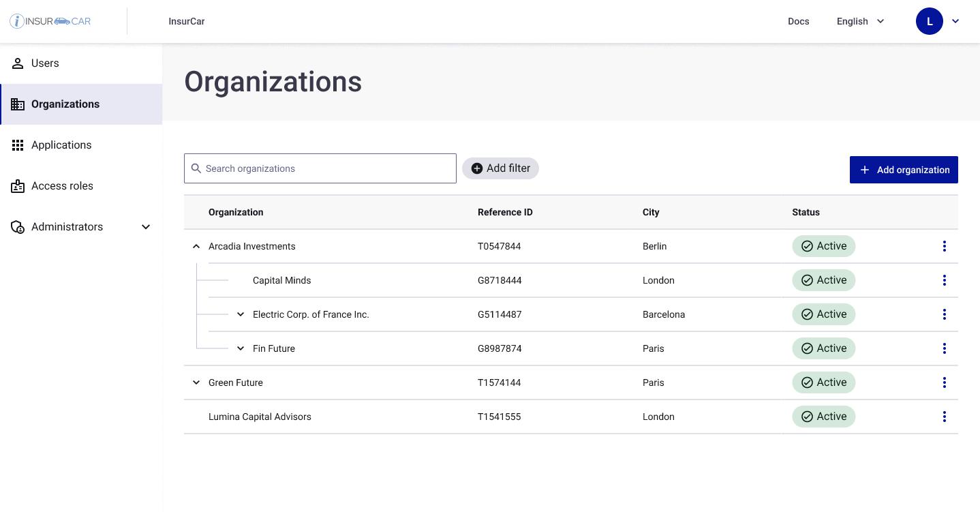Expand the Green Future organization row
This screenshot has width=980, height=512.
[196, 382]
